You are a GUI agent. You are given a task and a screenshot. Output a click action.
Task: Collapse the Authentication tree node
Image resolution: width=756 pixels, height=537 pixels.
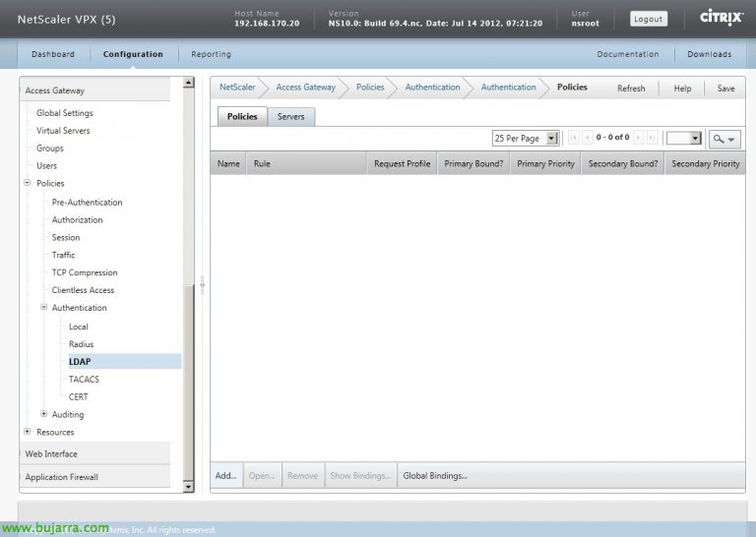click(x=43, y=307)
